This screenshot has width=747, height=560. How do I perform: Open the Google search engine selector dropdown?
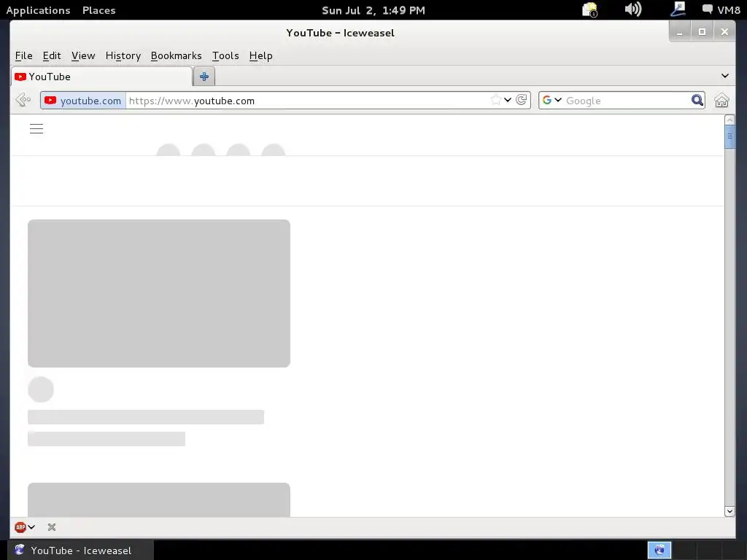[552, 100]
